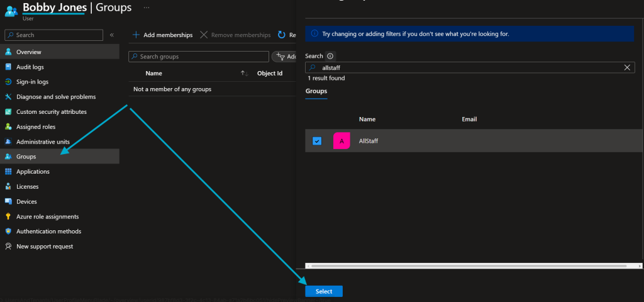Image resolution: width=644 pixels, height=302 pixels.
Task: Click Add memberships button
Action: 162,35
